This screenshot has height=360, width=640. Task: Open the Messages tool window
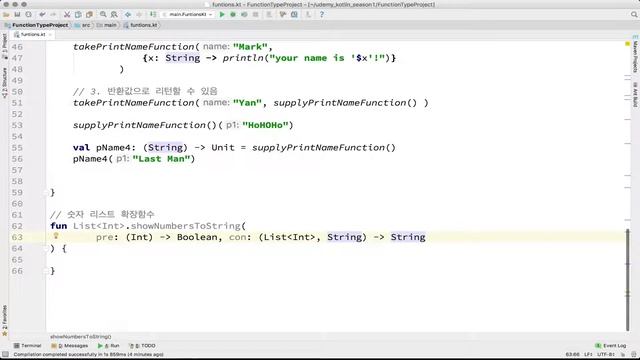click(70, 346)
